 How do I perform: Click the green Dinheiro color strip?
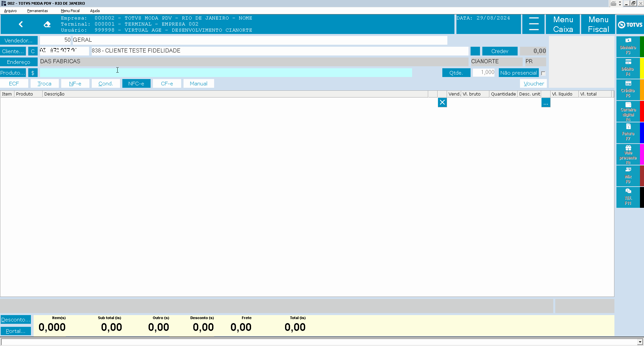coord(642,46)
